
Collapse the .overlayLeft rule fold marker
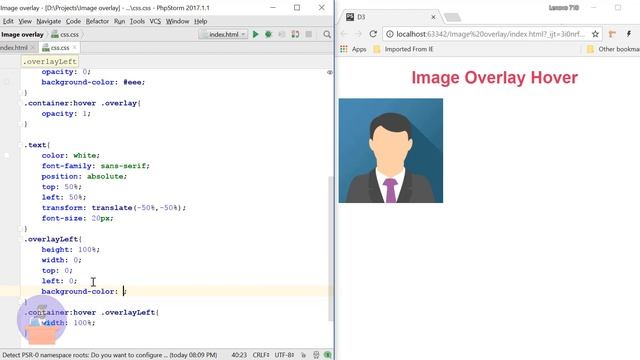(20, 239)
